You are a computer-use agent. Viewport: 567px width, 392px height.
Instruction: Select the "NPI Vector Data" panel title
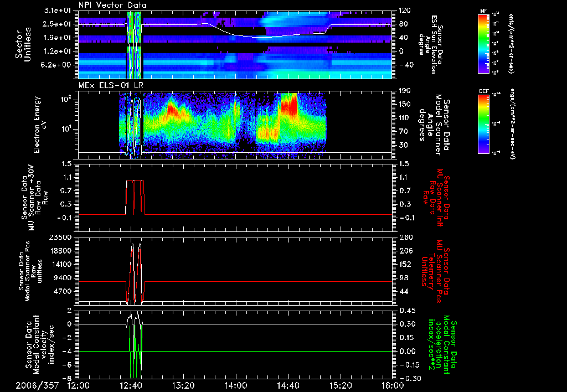coord(112,5)
